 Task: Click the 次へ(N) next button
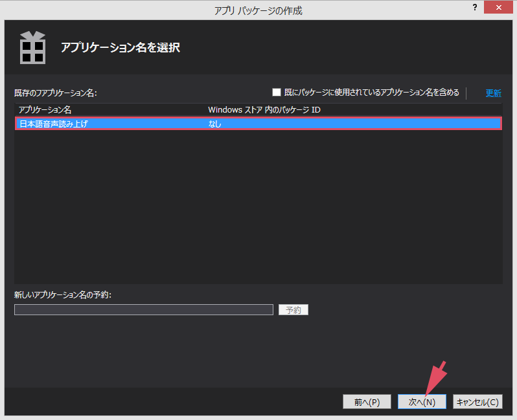click(x=422, y=401)
